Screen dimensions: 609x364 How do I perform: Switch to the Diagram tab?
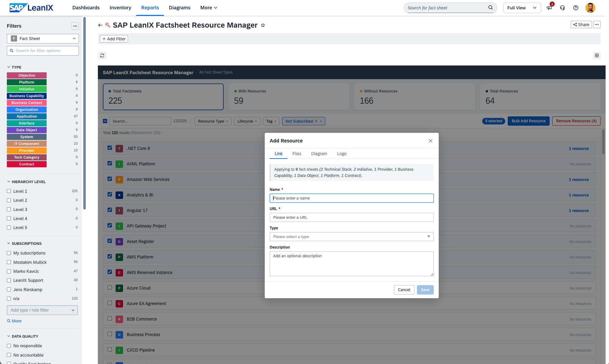(x=319, y=154)
